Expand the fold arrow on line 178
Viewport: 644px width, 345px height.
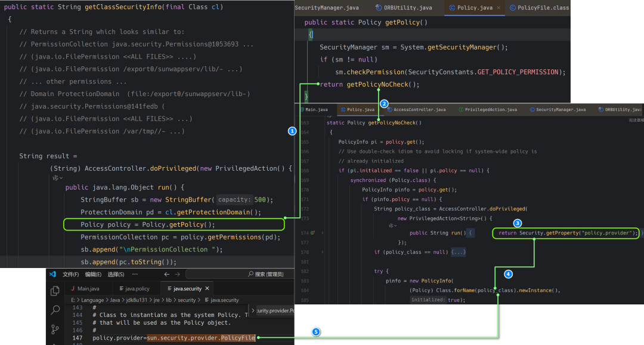click(323, 252)
